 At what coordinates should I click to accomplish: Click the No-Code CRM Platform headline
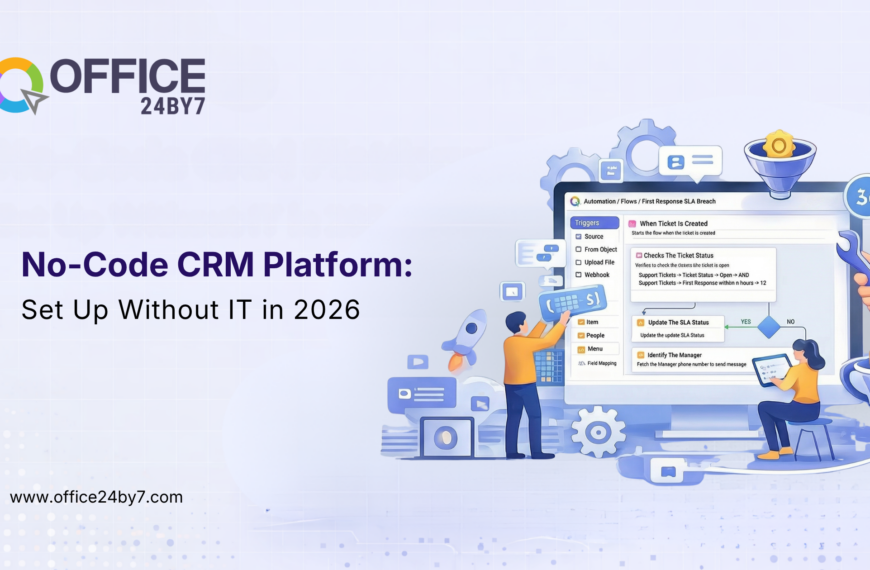click(217, 265)
